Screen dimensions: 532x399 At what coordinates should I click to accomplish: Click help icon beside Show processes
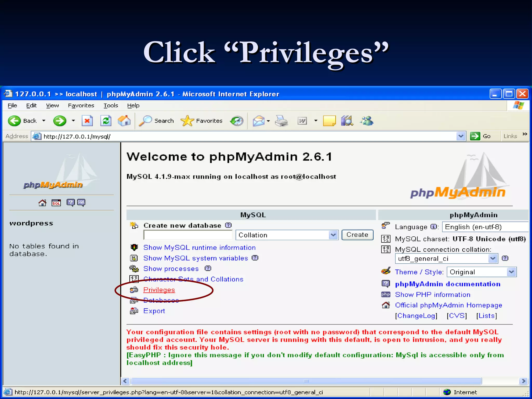(208, 268)
